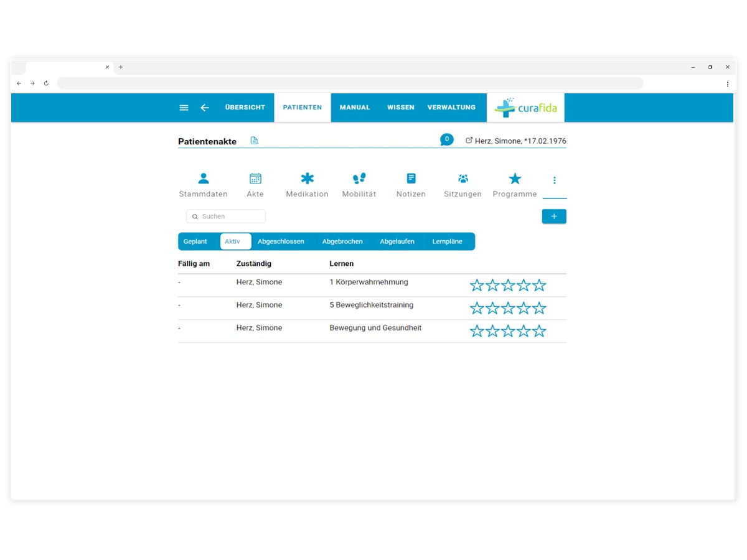The height and width of the screenshot is (560, 747).
Task: Click the browser forward arrow
Action: click(x=32, y=83)
